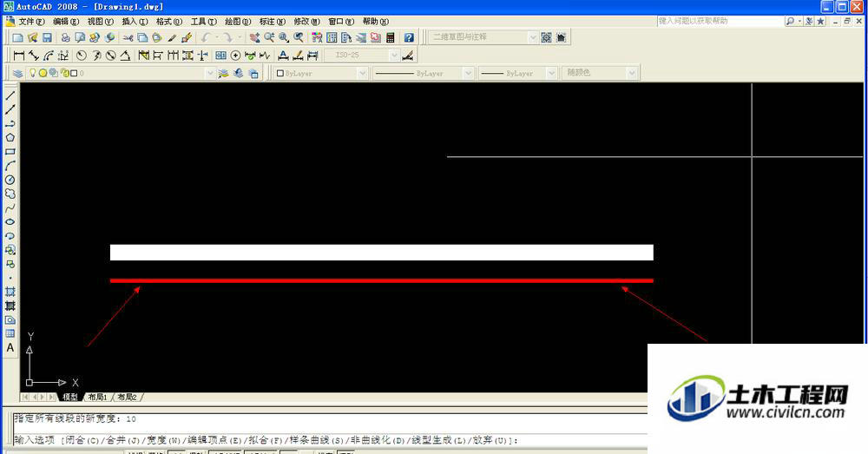The width and height of the screenshot is (868, 454).
Task: Select the Revision Cloud tool
Action: [10, 194]
